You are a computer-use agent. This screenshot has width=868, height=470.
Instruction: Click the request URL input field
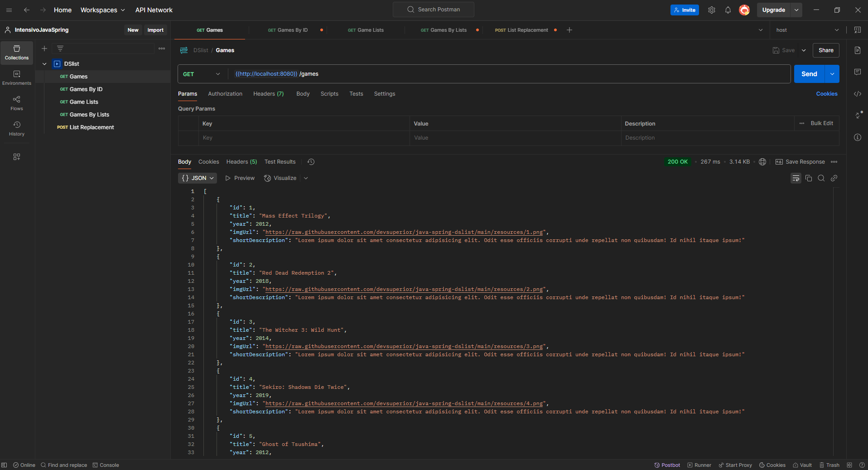point(510,74)
